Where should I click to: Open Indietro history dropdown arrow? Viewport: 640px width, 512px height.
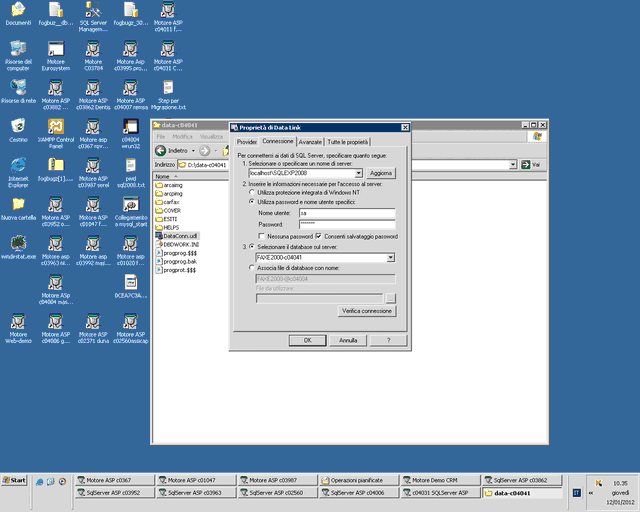coord(193,151)
